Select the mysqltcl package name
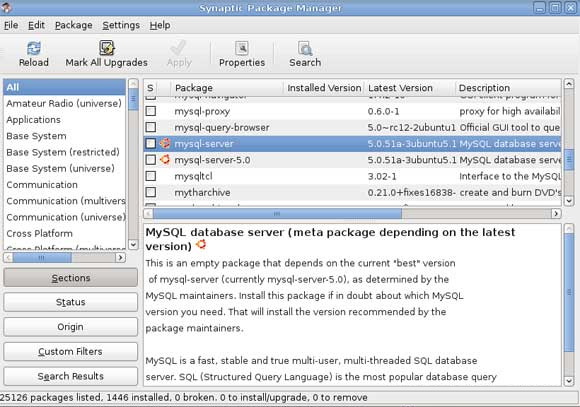The image size is (580, 407). pyautogui.click(x=193, y=176)
